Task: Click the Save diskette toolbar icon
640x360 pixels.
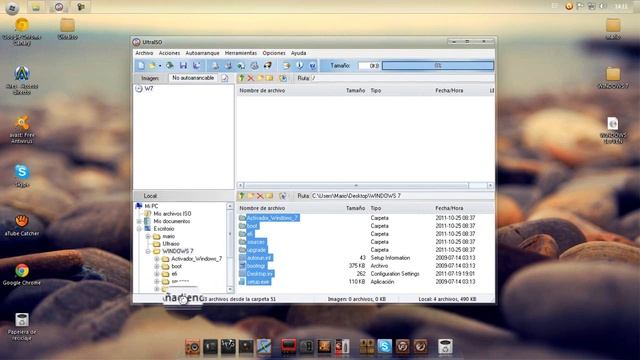Action: click(x=183, y=65)
